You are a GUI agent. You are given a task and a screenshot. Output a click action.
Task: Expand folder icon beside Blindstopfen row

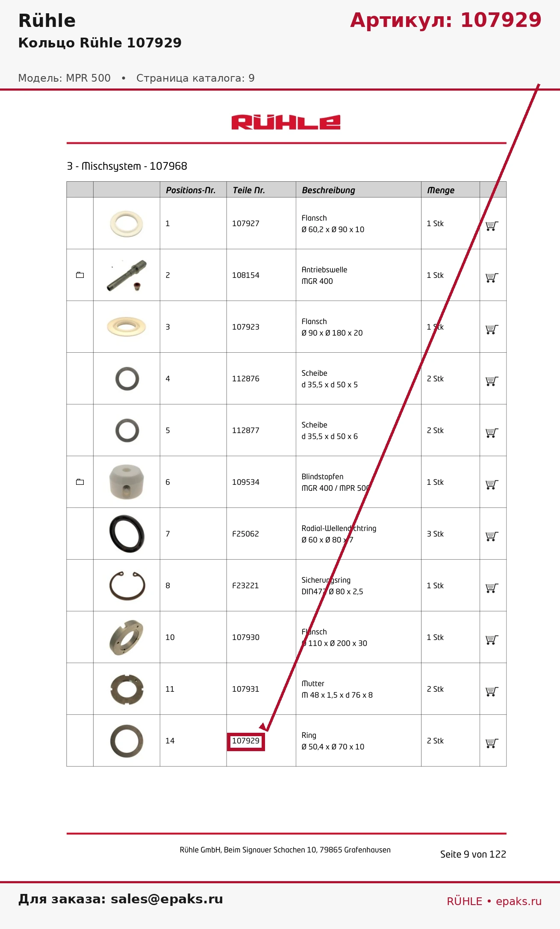point(80,482)
